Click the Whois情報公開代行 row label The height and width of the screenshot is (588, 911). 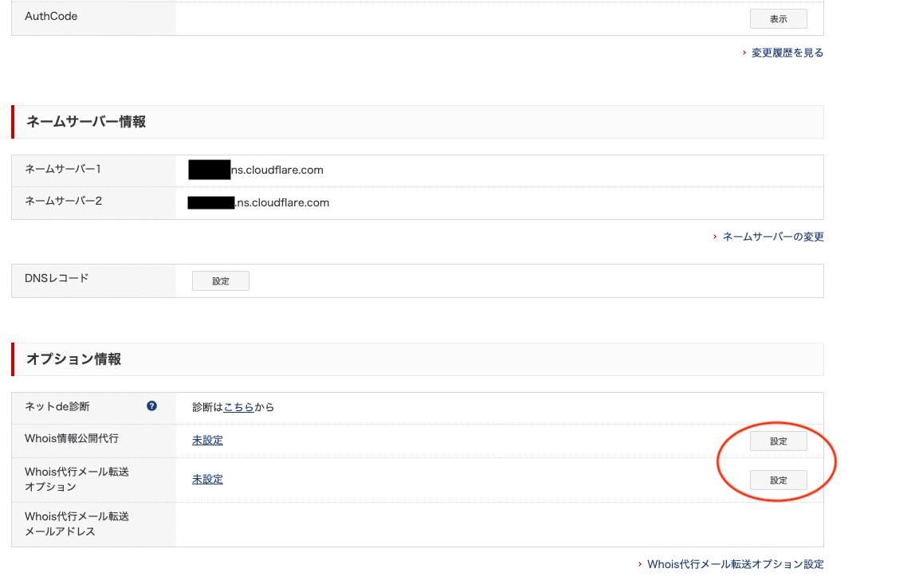[x=72, y=439]
